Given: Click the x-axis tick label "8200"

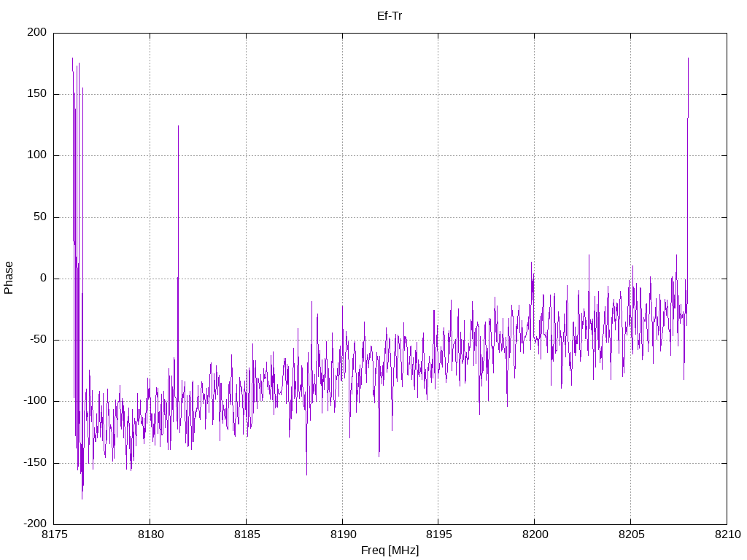Looking at the screenshot, I should pyautogui.click(x=535, y=534).
